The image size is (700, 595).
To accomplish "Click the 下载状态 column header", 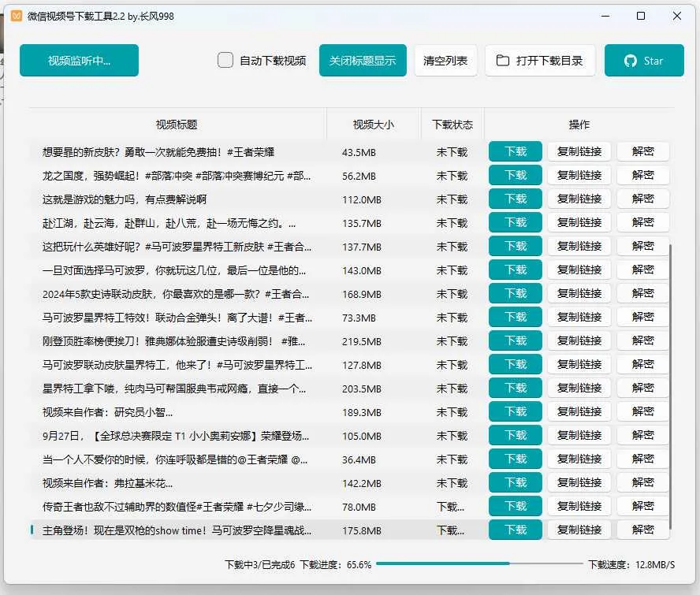I will click(x=452, y=125).
